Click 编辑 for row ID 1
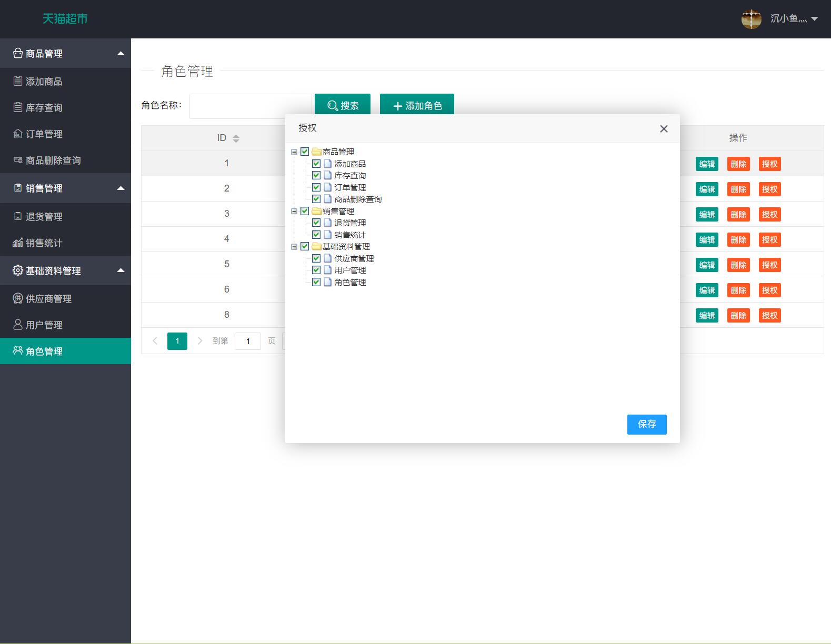The width and height of the screenshot is (831, 644). (x=707, y=164)
